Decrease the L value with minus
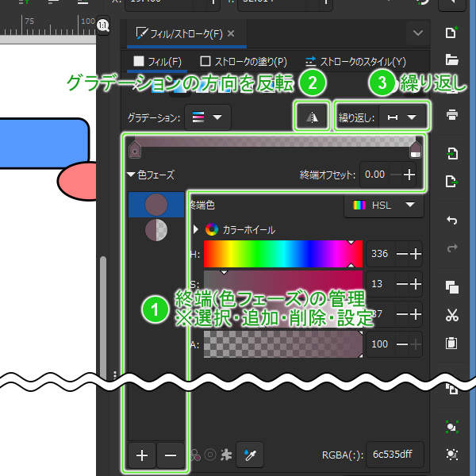Screen dimensions: 476x476 coord(402,314)
